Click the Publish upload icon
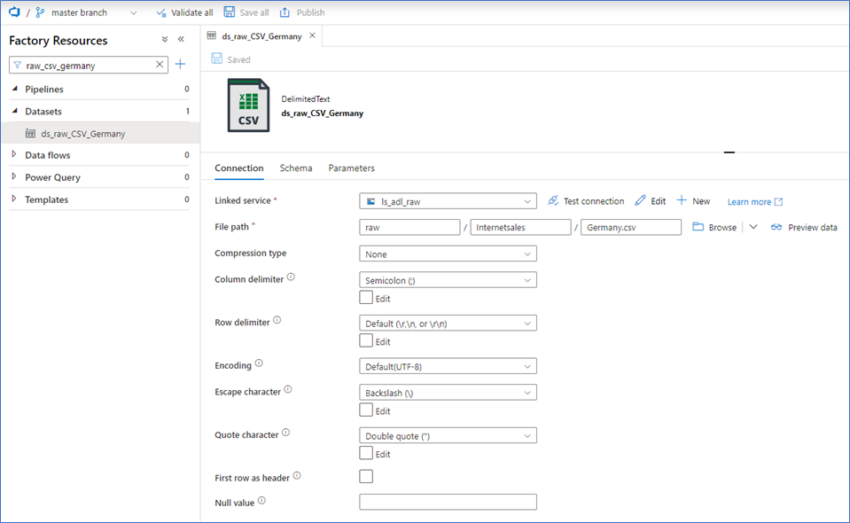This screenshot has width=850, height=523. click(285, 13)
